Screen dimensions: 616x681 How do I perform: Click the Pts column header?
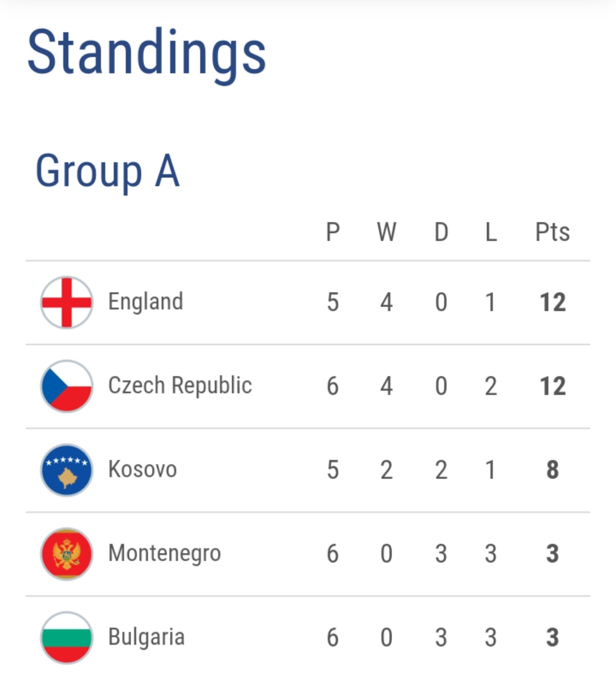[552, 232]
